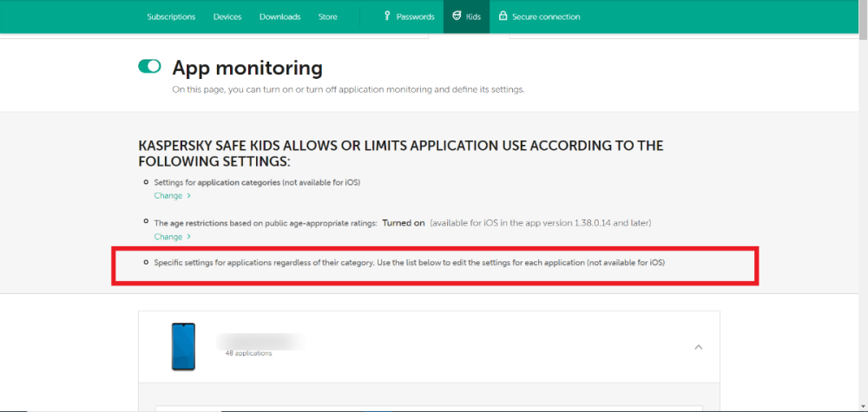Click the '48 applications' text
The image size is (868, 412).
248,353
